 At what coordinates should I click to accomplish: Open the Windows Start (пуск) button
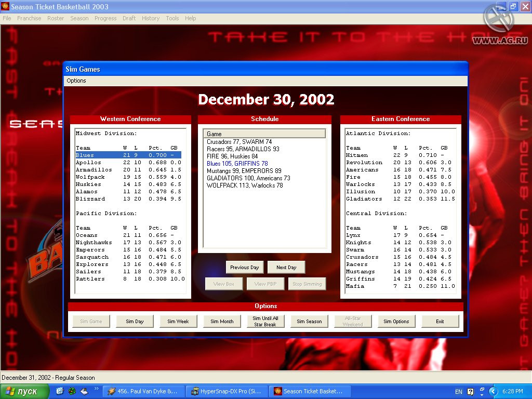25,392
